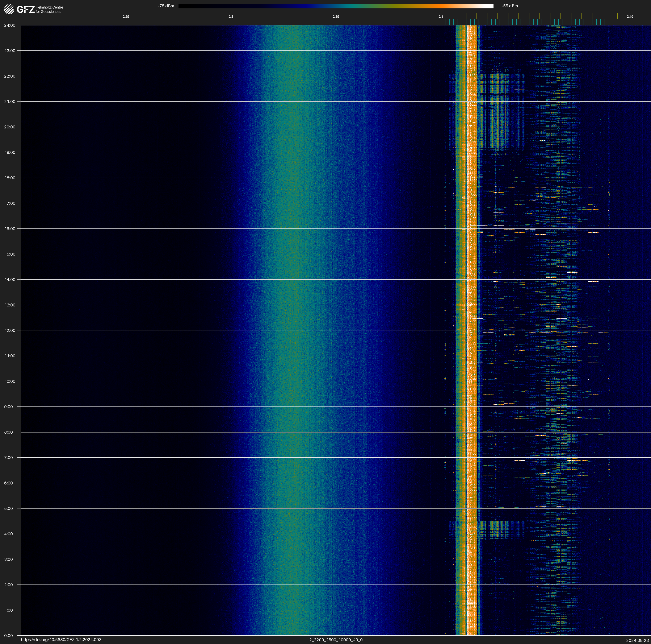Click the 12:00 time axis label
The image size is (651, 644).
click(x=10, y=330)
